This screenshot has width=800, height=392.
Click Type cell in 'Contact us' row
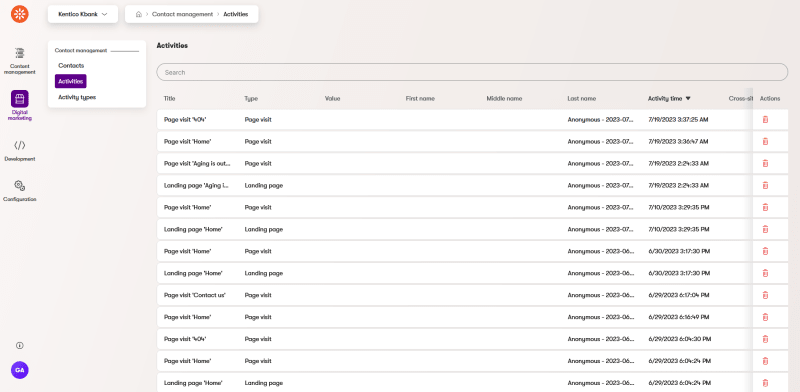(258, 295)
